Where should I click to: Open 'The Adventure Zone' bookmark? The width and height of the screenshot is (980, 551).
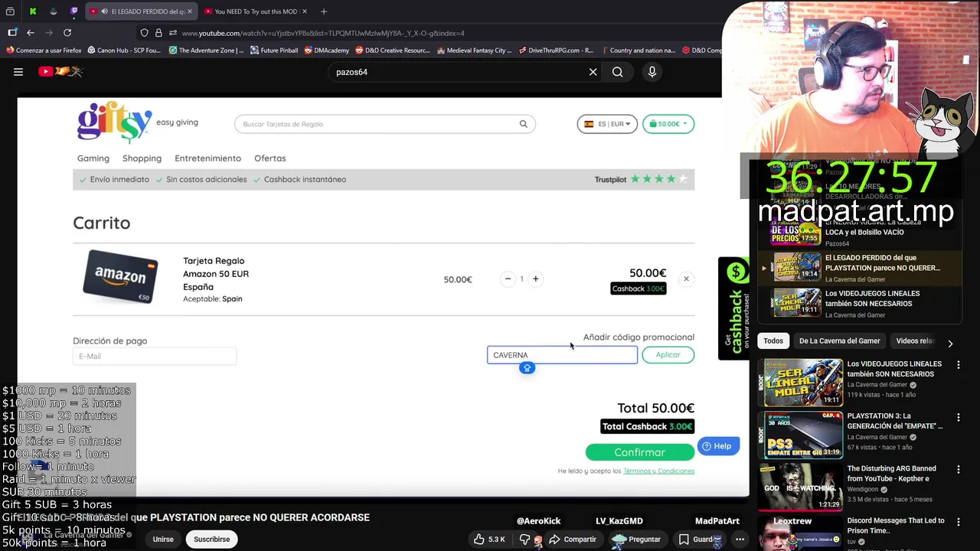[x=206, y=51]
